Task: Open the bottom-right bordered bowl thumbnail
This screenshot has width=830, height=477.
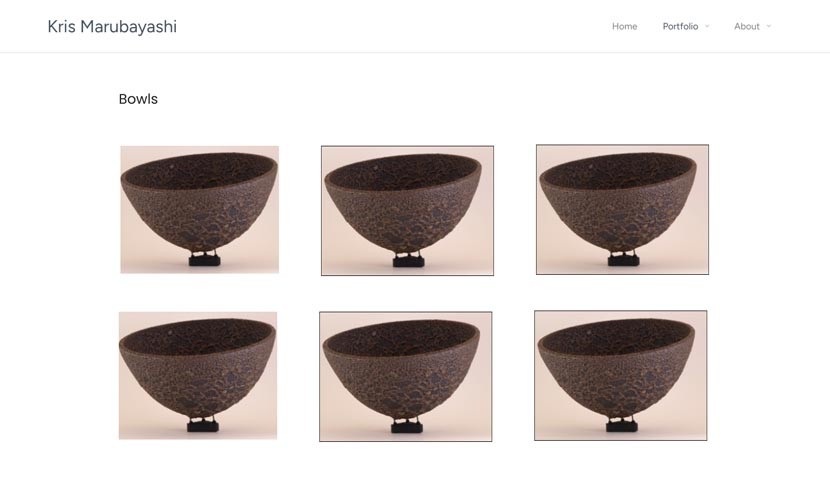Action: (x=620, y=375)
